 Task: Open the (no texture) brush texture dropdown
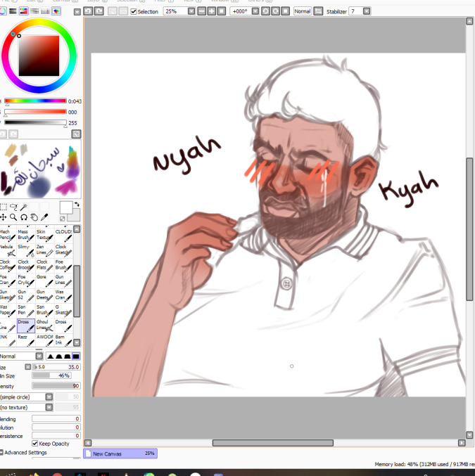pyautogui.click(x=49, y=407)
